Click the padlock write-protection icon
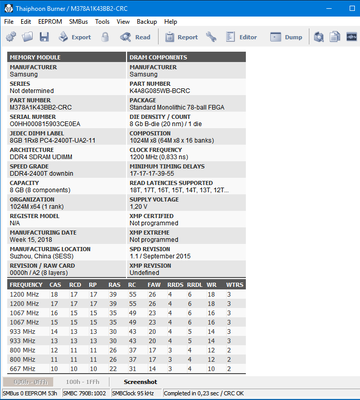 [105, 37]
